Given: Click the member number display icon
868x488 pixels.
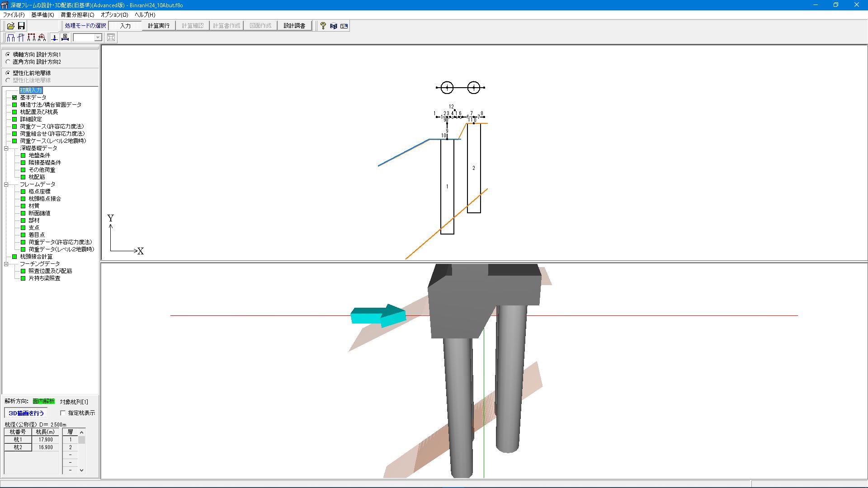Looking at the screenshot, I should click(65, 38).
